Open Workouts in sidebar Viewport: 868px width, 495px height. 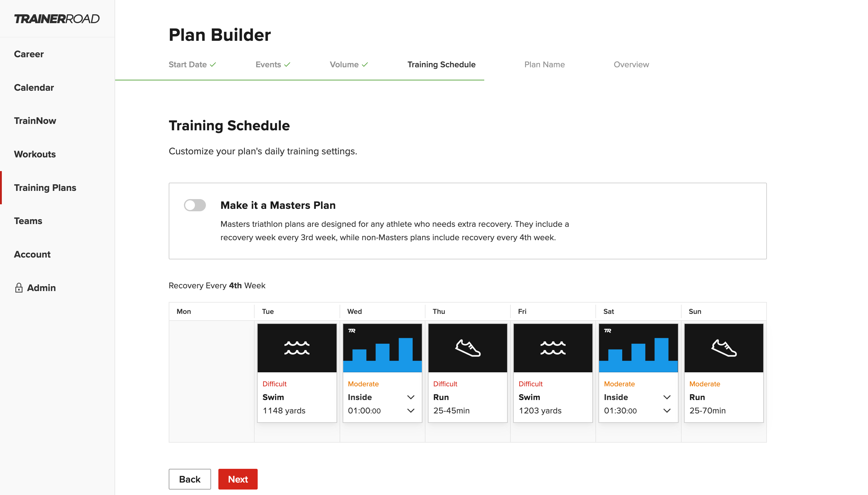(x=35, y=154)
